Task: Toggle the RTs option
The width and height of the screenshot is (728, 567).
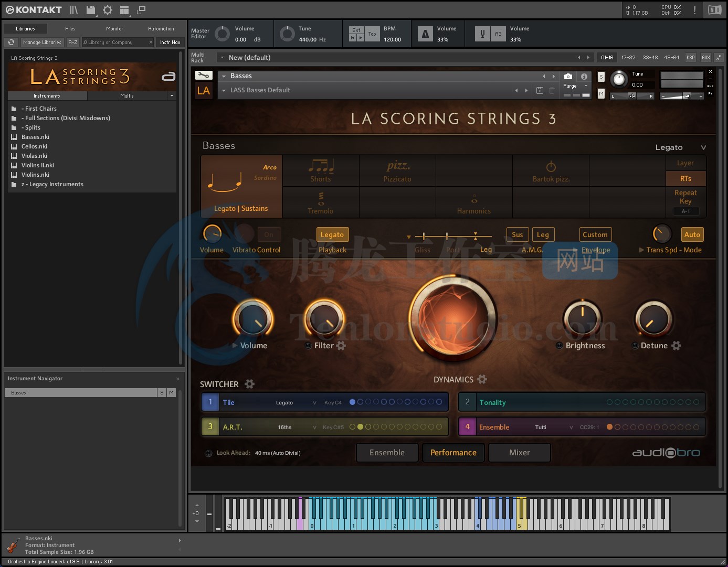Action: tap(685, 178)
